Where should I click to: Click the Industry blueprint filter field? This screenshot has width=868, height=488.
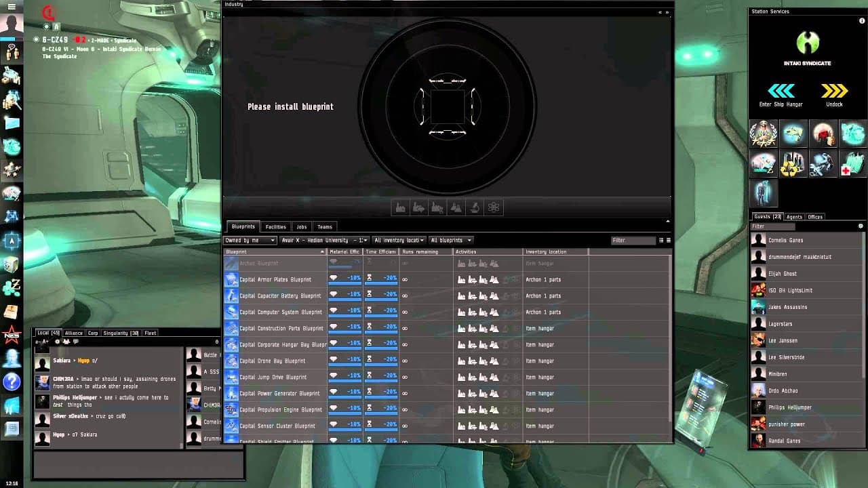pos(633,241)
